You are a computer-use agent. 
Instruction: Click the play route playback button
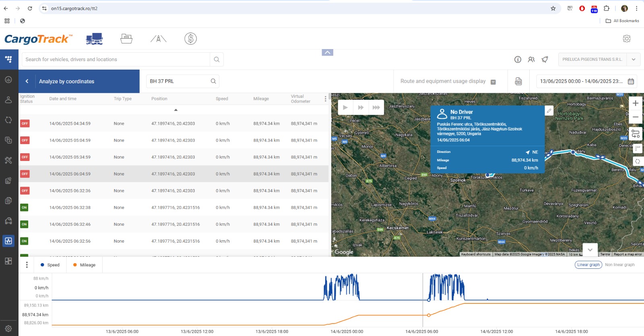[345, 107]
